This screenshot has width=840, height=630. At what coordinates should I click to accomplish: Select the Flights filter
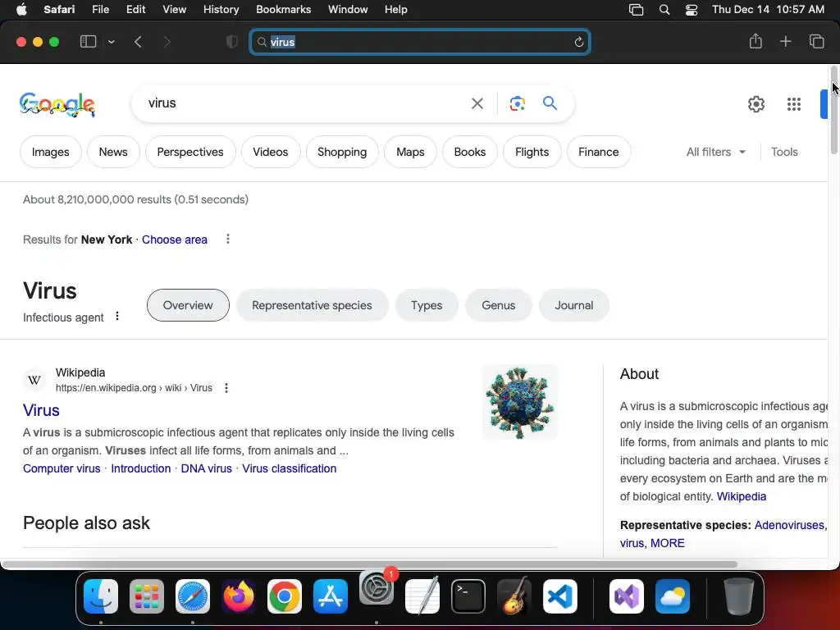(532, 152)
